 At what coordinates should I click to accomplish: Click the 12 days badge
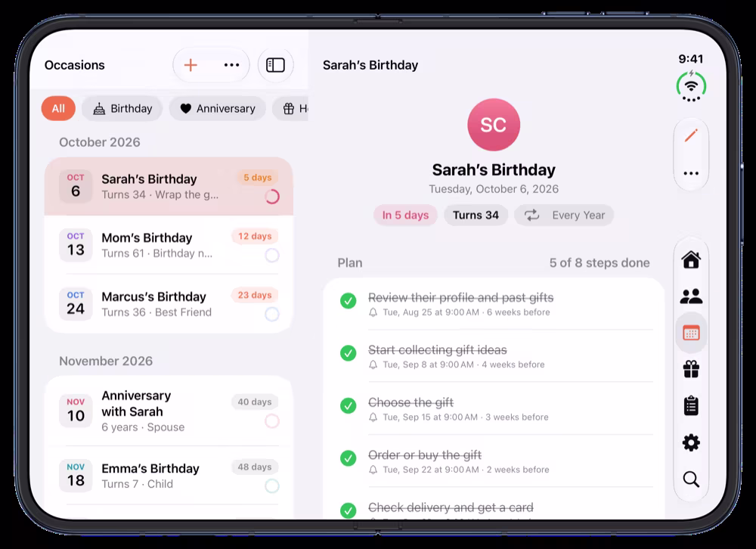pos(255,237)
